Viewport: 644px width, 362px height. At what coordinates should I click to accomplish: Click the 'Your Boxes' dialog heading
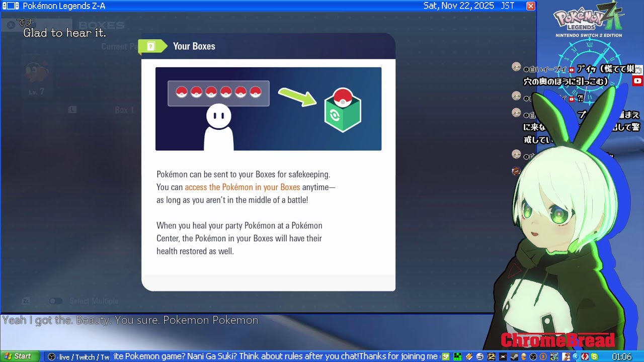click(194, 46)
